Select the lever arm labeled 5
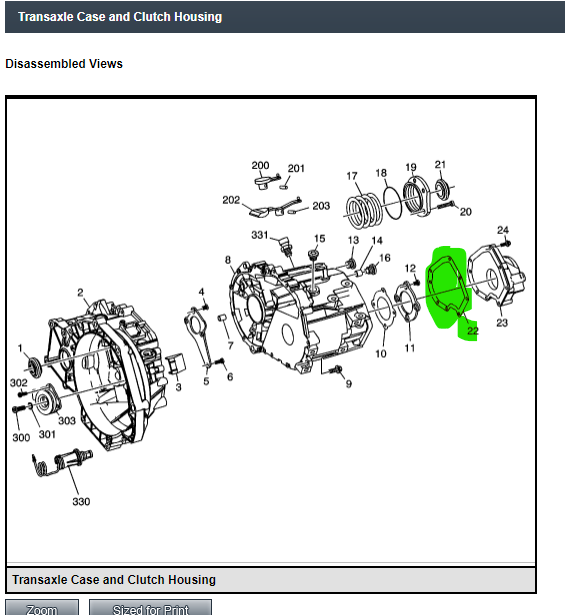 (200, 336)
